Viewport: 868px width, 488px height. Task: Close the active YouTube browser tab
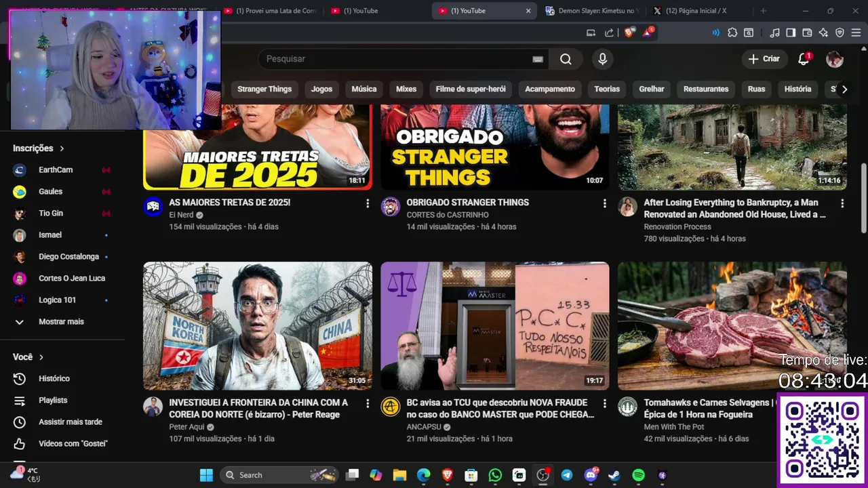click(528, 11)
